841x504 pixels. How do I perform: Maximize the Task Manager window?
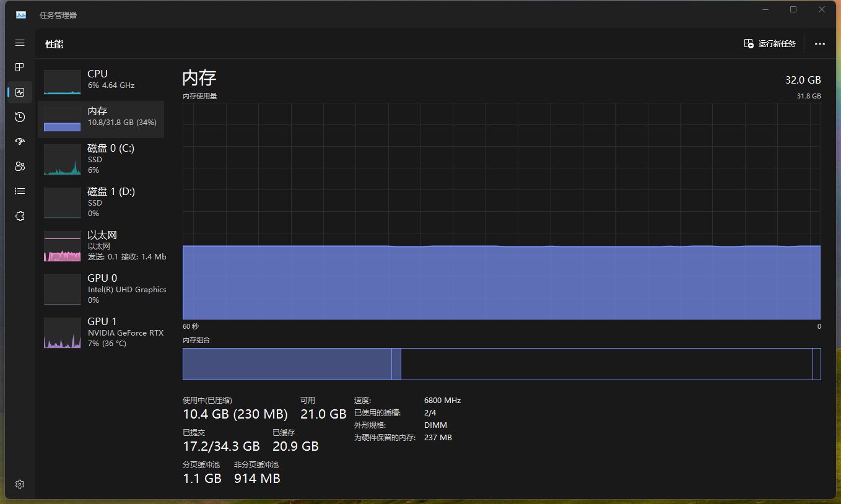pyautogui.click(x=793, y=9)
